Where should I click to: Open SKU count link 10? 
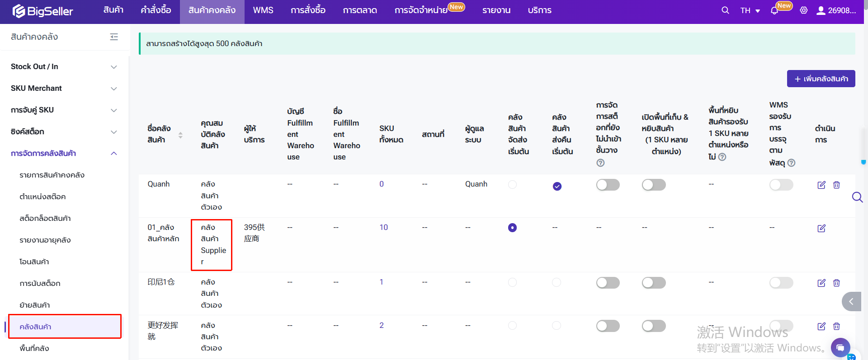pyautogui.click(x=383, y=227)
